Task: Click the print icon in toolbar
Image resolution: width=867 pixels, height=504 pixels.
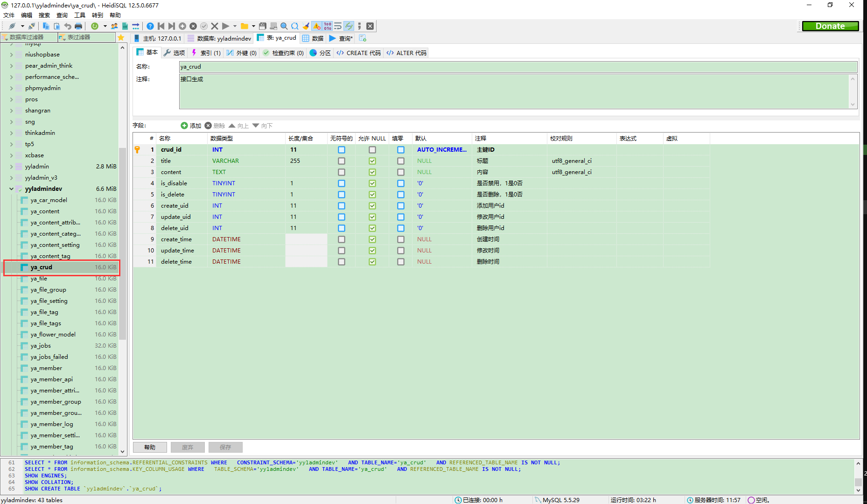Action: [x=78, y=26]
